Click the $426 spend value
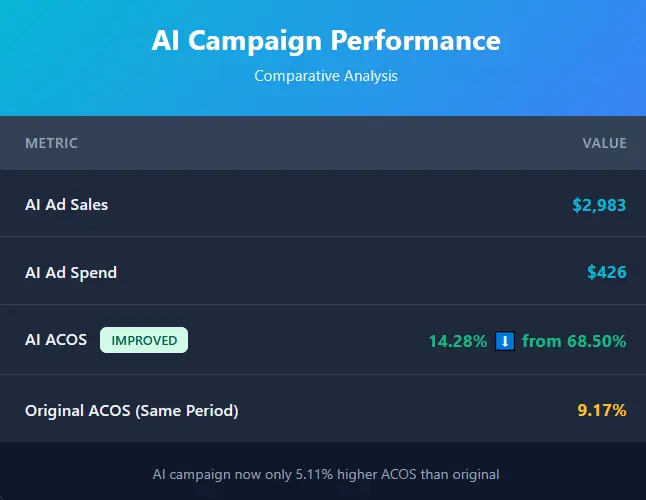The width and height of the screenshot is (646, 500). coord(607,272)
